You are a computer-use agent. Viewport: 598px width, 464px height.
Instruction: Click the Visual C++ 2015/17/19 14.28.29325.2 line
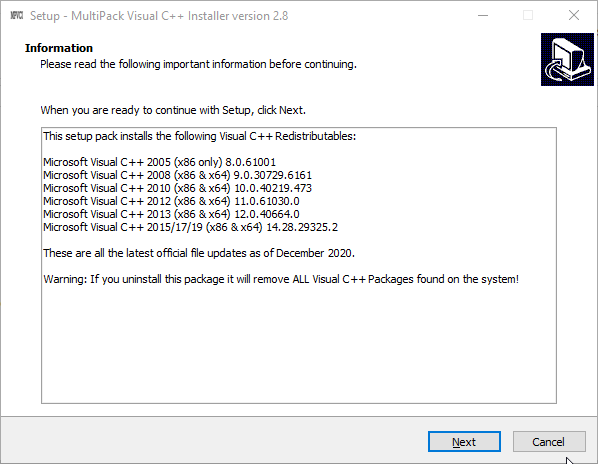pyautogui.click(x=190, y=227)
